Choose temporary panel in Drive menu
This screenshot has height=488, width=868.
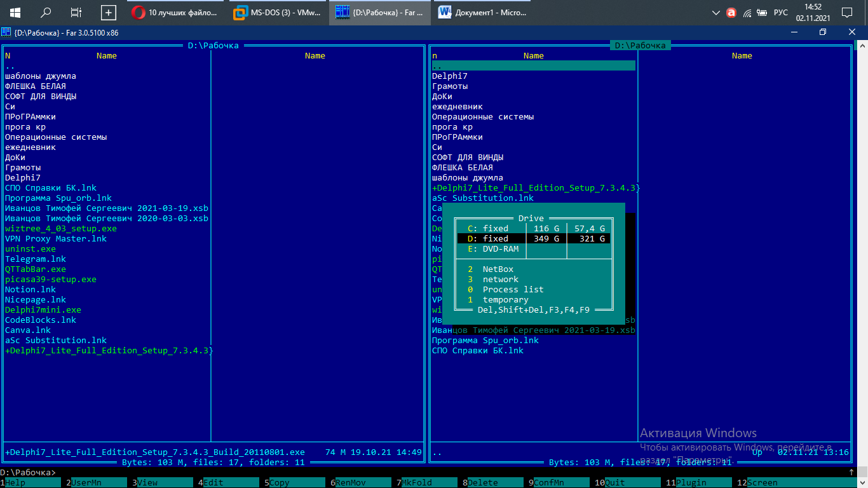pyautogui.click(x=506, y=299)
